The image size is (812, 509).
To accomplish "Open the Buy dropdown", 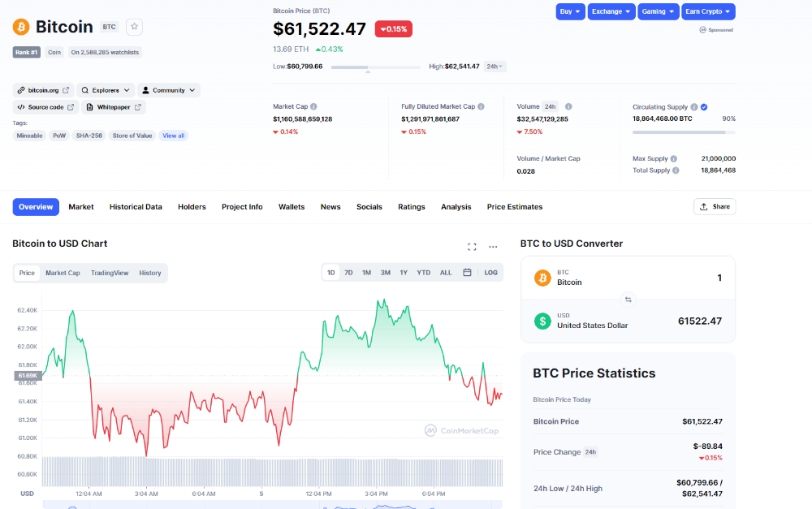I will (570, 11).
